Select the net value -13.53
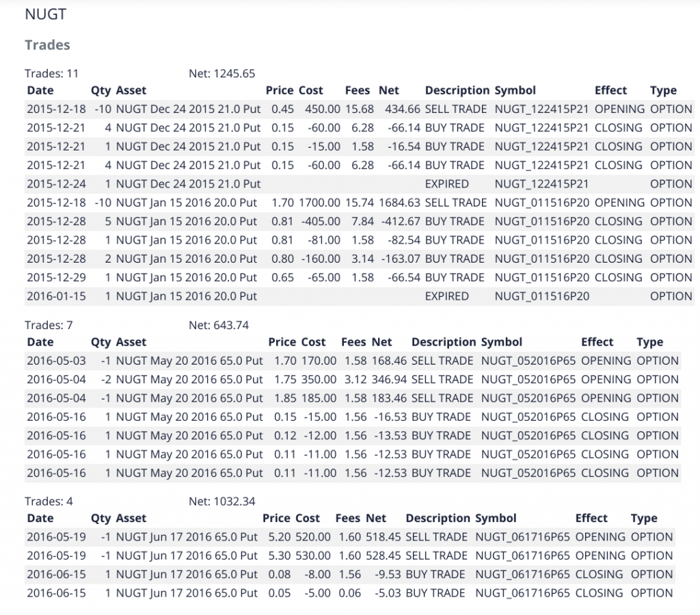This screenshot has width=700, height=615. click(390, 436)
